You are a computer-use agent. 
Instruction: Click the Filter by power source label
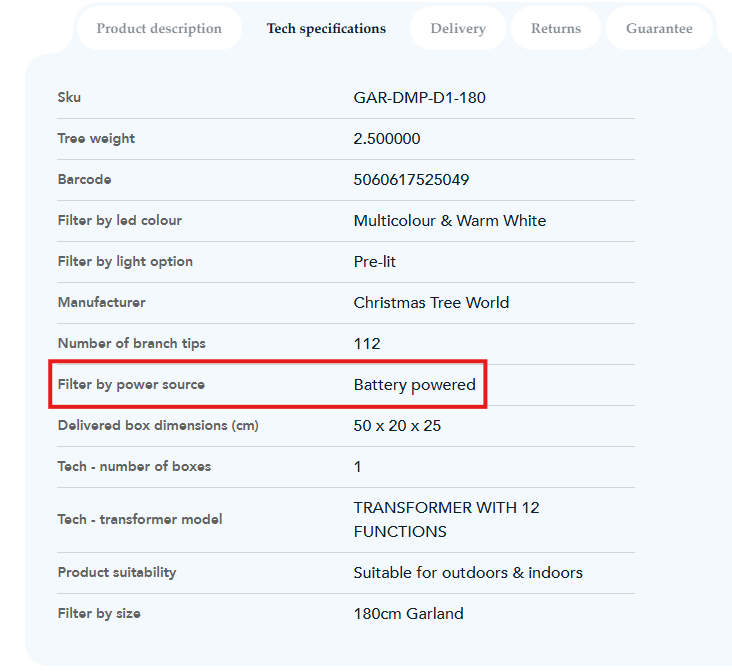pos(131,385)
